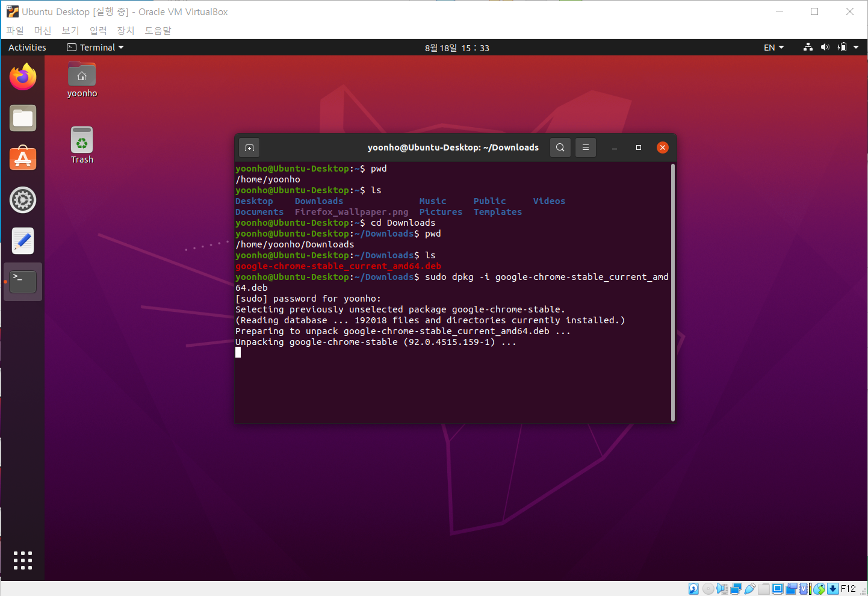
Task: Open the 장치 menu in VirtualBox
Action: (126, 30)
